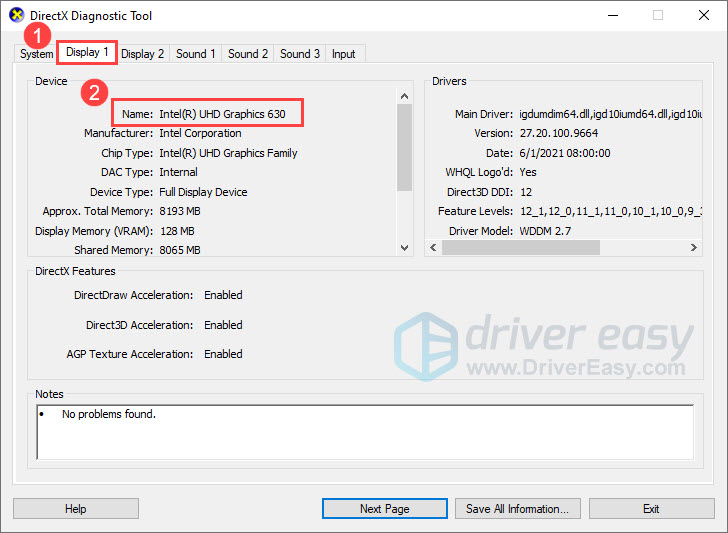Screen dimensions: 728x533
Task: Click the Notes text box
Action: (365, 432)
